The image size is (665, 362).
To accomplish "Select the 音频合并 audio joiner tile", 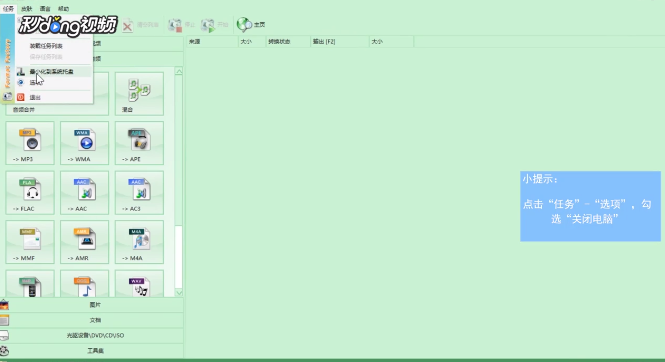I will click(57, 94).
